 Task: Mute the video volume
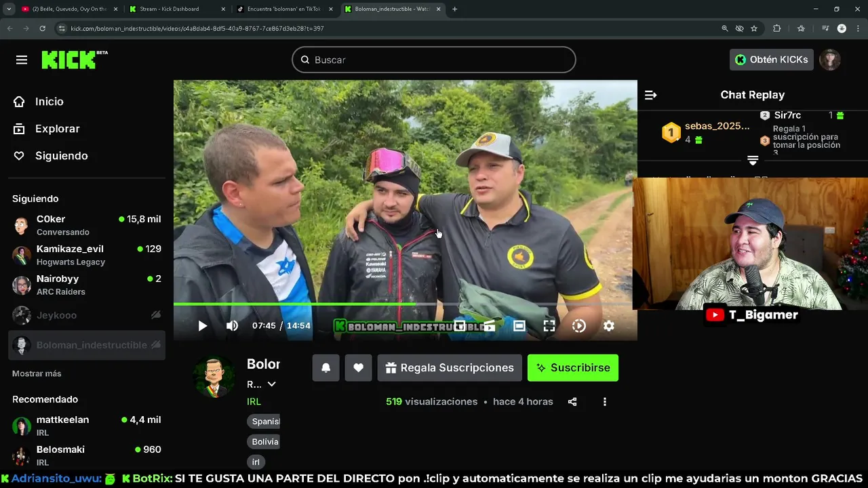(x=232, y=326)
